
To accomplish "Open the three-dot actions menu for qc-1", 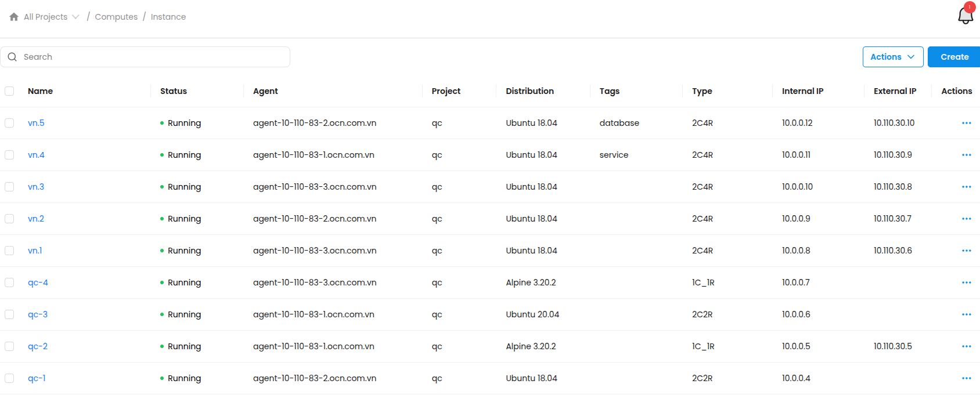I will pyautogui.click(x=966, y=378).
